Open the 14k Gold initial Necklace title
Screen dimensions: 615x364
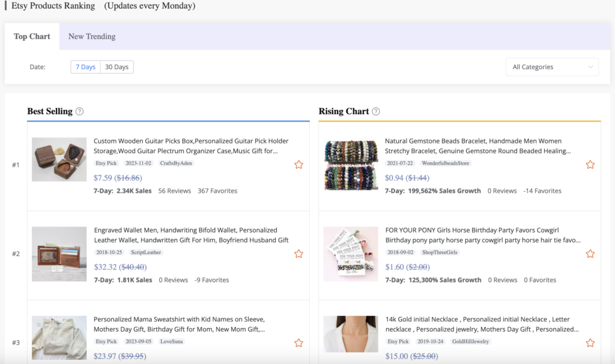point(482,324)
